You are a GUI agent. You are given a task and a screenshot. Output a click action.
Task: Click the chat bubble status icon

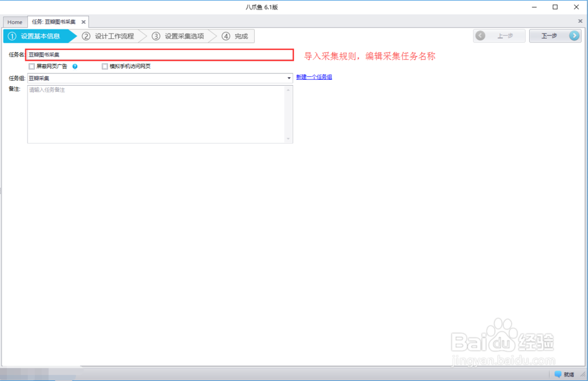pyautogui.click(x=557, y=375)
